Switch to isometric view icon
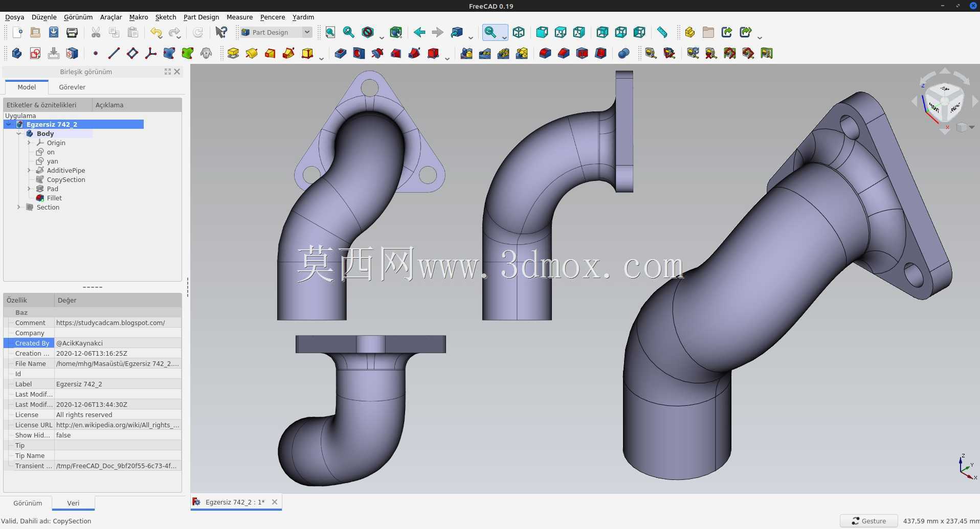 coord(519,32)
